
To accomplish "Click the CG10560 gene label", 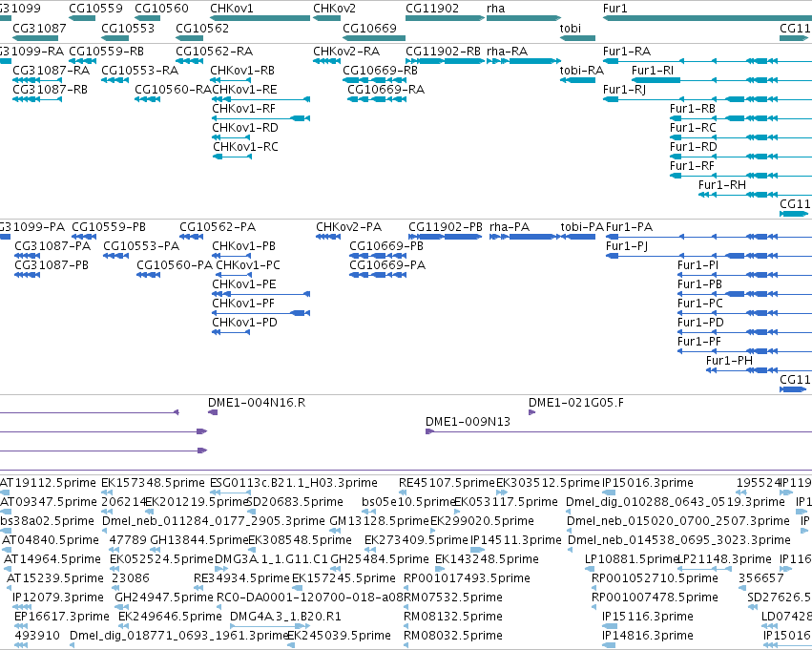I will (x=161, y=9).
